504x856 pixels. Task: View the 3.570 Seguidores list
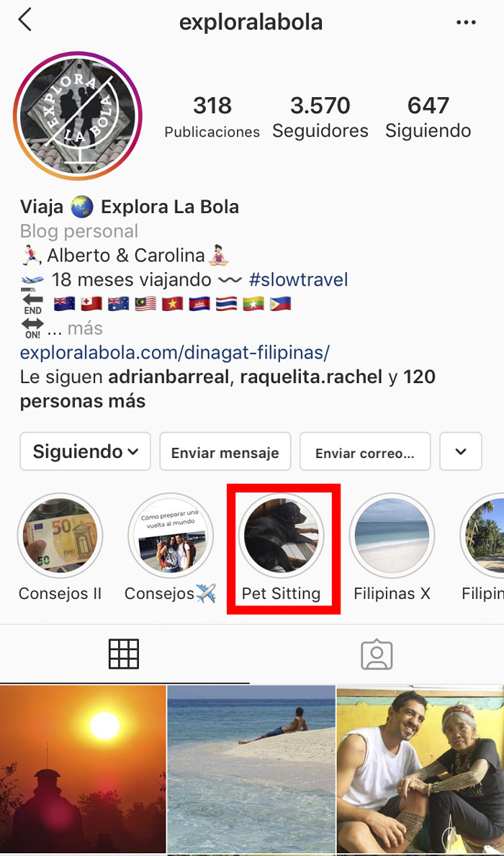pos(320,117)
